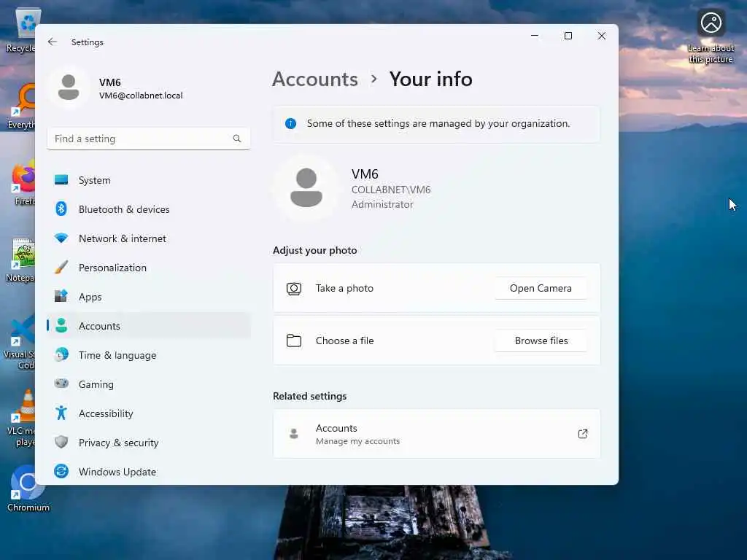Click the Open Camera button
The height and width of the screenshot is (560, 747).
click(x=541, y=288)
